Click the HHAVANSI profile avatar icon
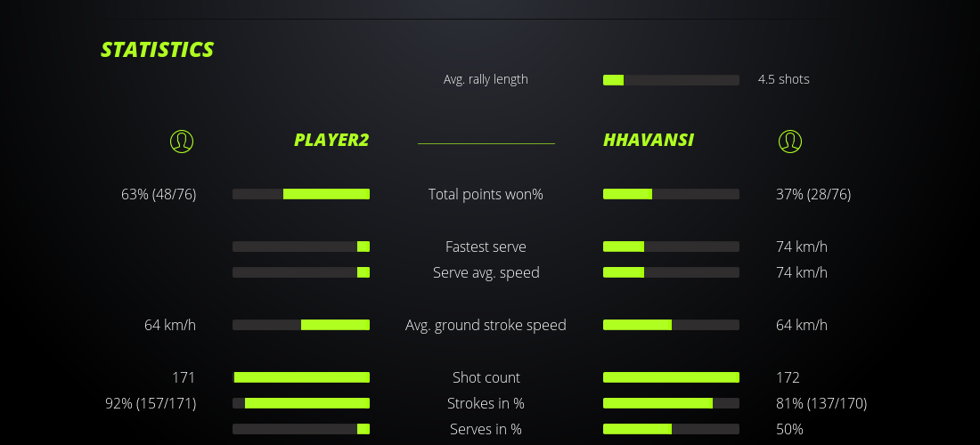Image resolution: width=980 pixels, height=445 pixels. coord(789,141)
